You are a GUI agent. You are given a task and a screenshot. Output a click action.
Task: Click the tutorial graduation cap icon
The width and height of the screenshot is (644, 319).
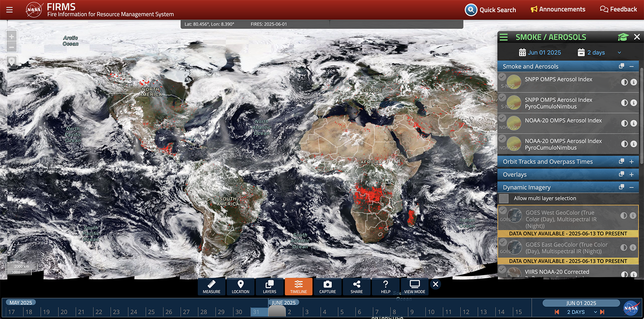point(623,37)
